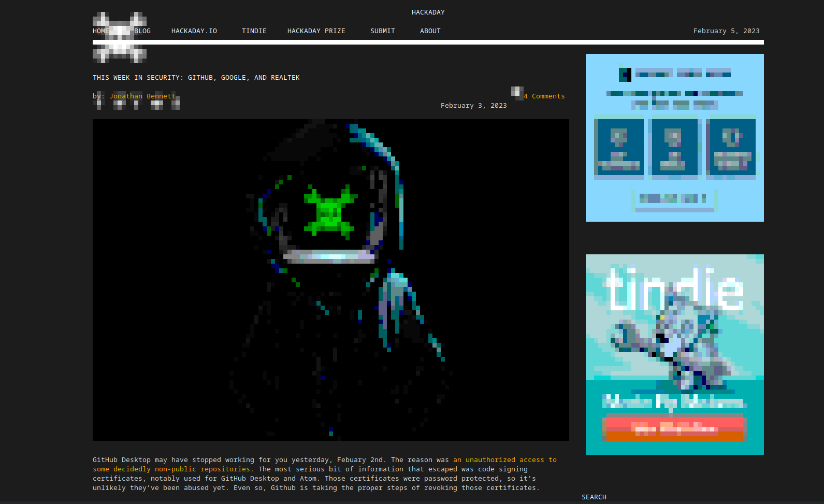Open author Jonathan Bennett's profile link

tap(142, 96)
